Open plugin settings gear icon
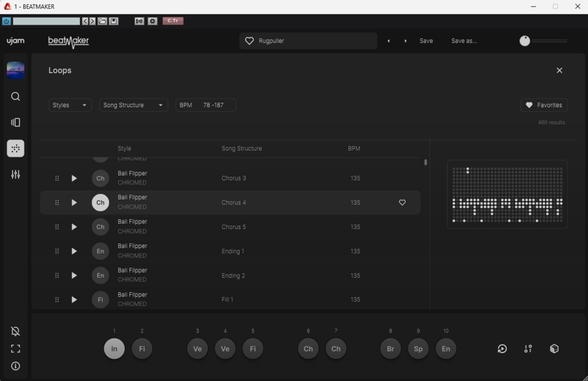This screenshot has width=588, height=381. 152,21
